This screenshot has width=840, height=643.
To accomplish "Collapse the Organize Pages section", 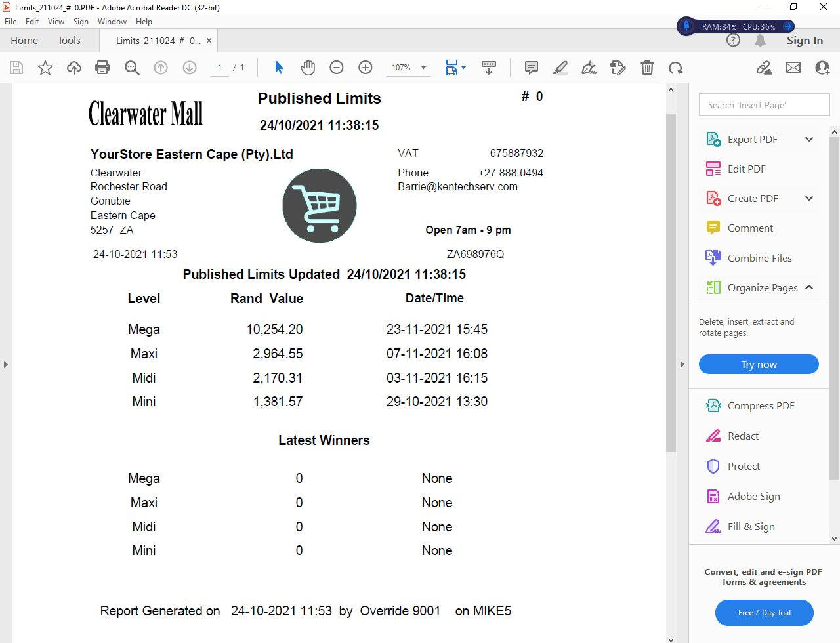I will click(x=809, y=287).
